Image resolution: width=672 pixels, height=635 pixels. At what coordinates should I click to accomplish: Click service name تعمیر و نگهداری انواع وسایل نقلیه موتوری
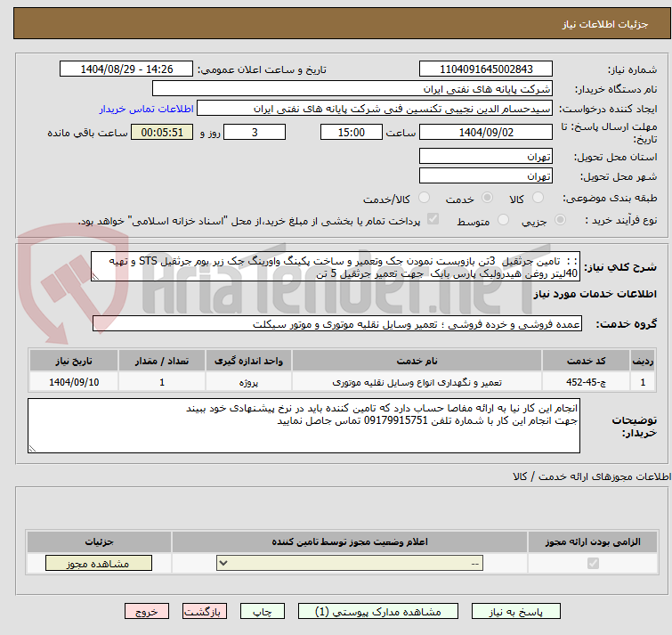[417, 382]
